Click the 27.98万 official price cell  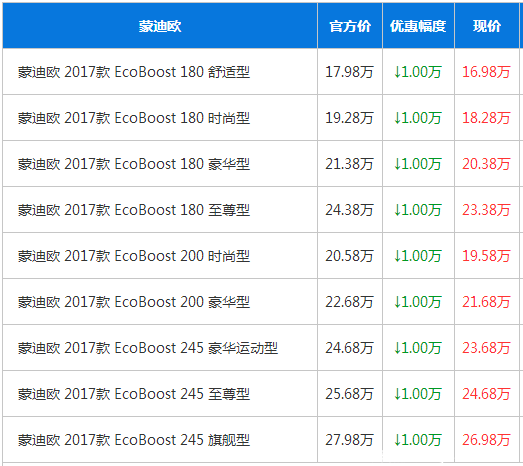click(x=349, y=440)
